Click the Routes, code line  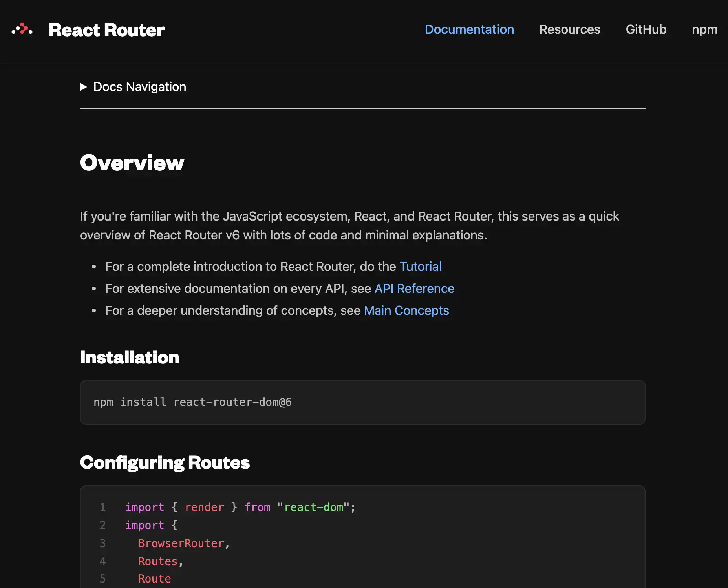pos(161,561)
